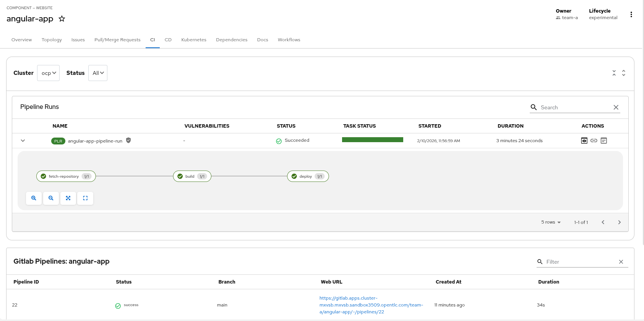This screenshot has height=321, width=644.
Task: Select the fetch-repository task node
Action: (66, 176)
